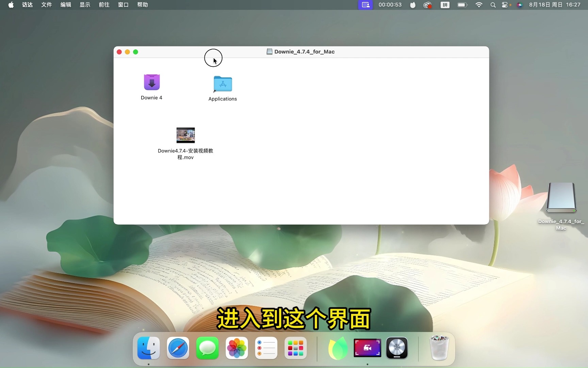Open the 帮助 menu
Image resolution: width=588 pixels, height=368 pixels.
coord(143,5)
